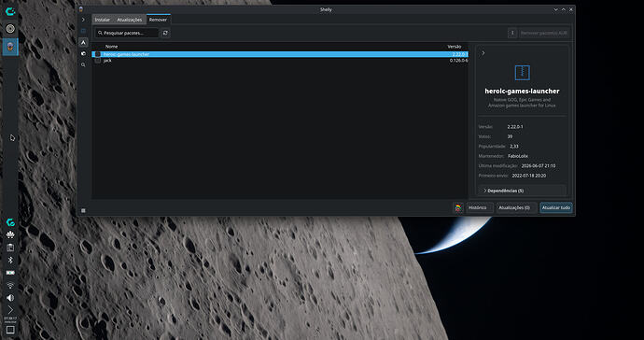Expand the Shelly sidebar with top chevron

[x=83, y=20]
